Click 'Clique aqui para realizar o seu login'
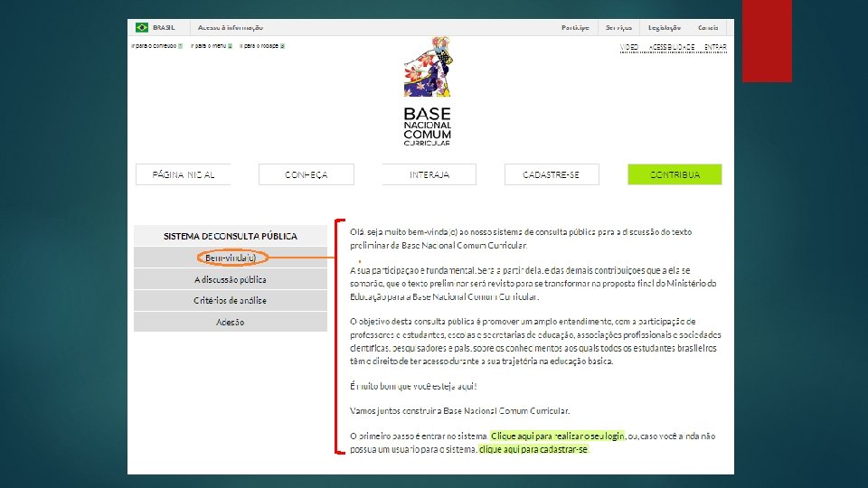This screenshot has width=868, height=488. [x=558, y=436]
